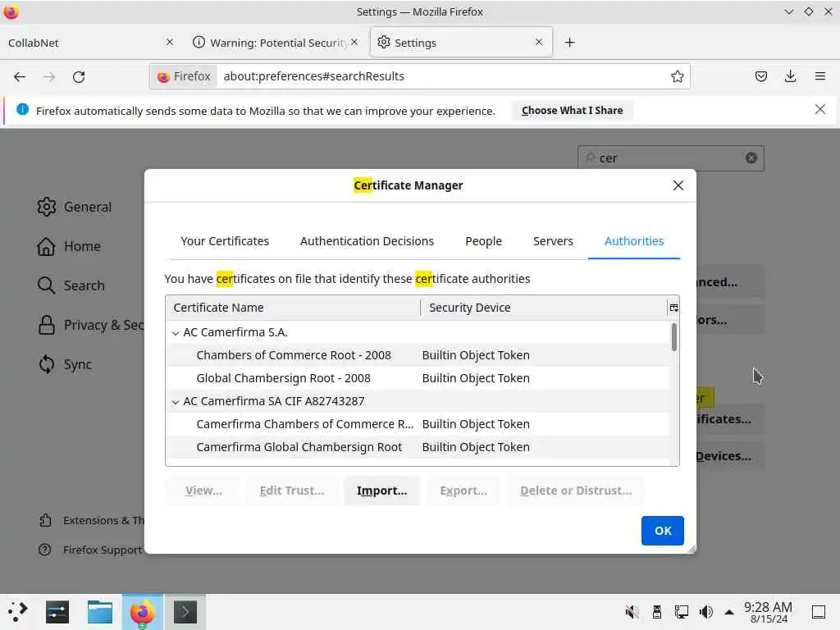
Task: Select Camerfirma Global Chambersign Root certificate
Action: [418, 447]
